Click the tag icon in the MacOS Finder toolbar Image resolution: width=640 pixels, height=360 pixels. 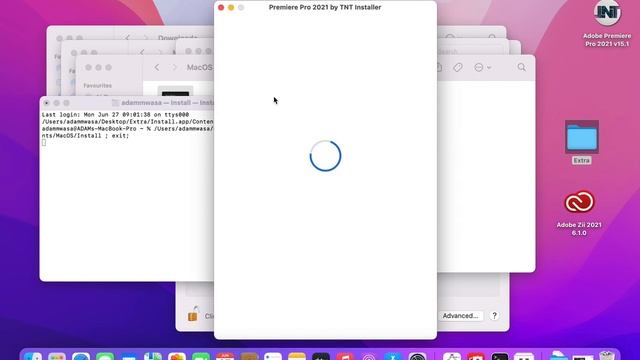(x=458, y=67)
